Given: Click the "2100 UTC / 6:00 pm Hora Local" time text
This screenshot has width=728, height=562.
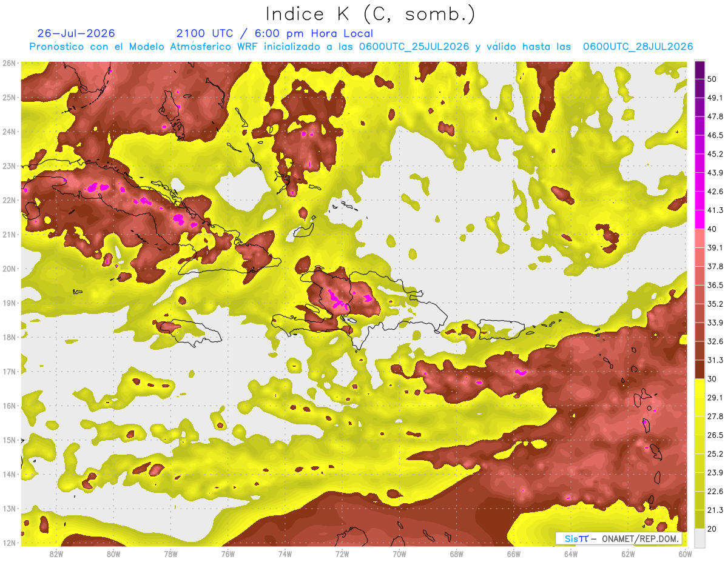Looking at the screenshot, I should (274, 33).
